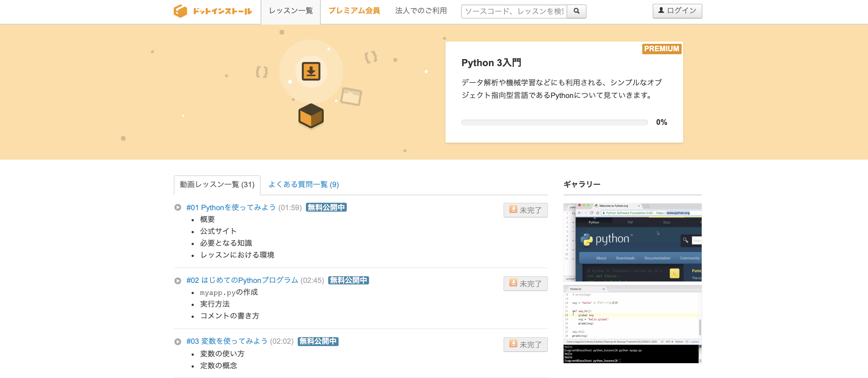Click the 実行方法 bullet item

(215, 304)
